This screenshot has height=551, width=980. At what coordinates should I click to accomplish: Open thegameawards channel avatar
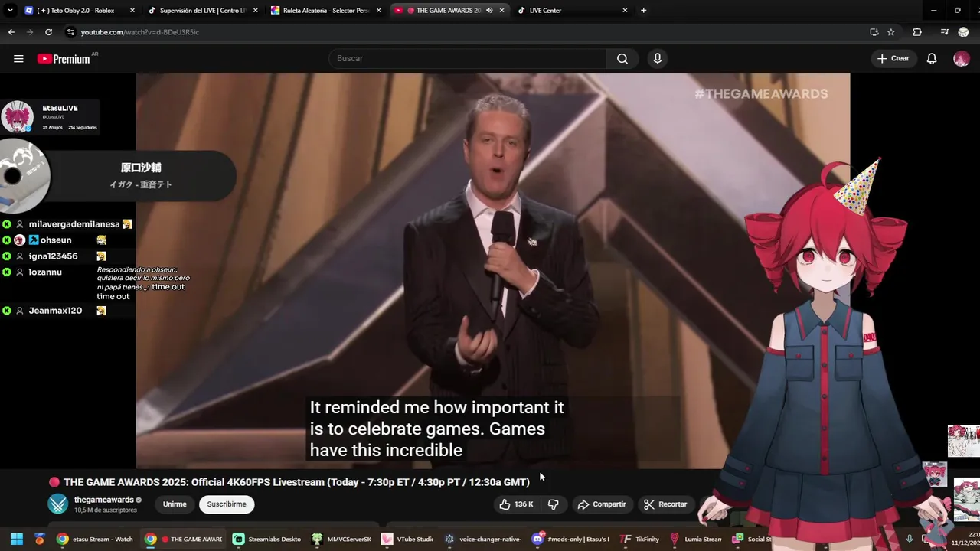pyautogui.click(x=58, y=504)
